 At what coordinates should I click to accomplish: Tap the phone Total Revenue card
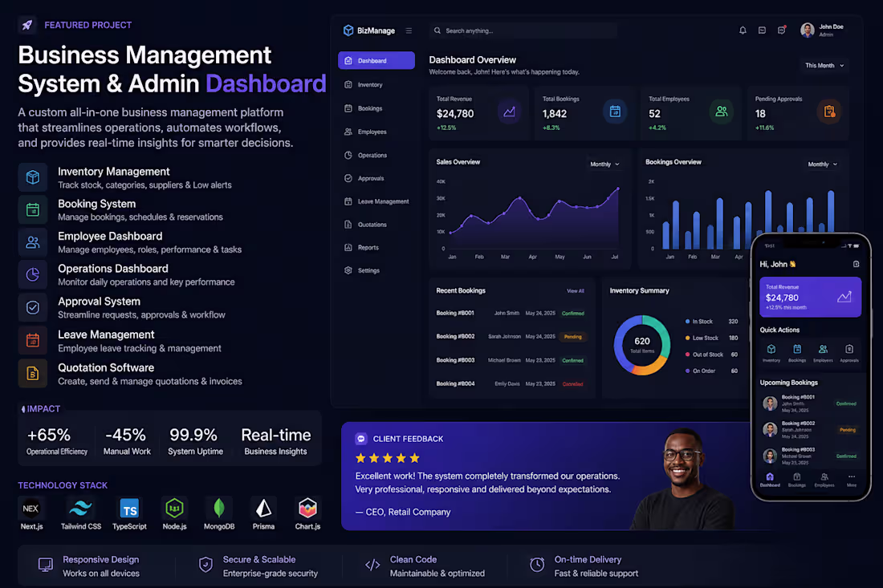[x=810, y=297]
